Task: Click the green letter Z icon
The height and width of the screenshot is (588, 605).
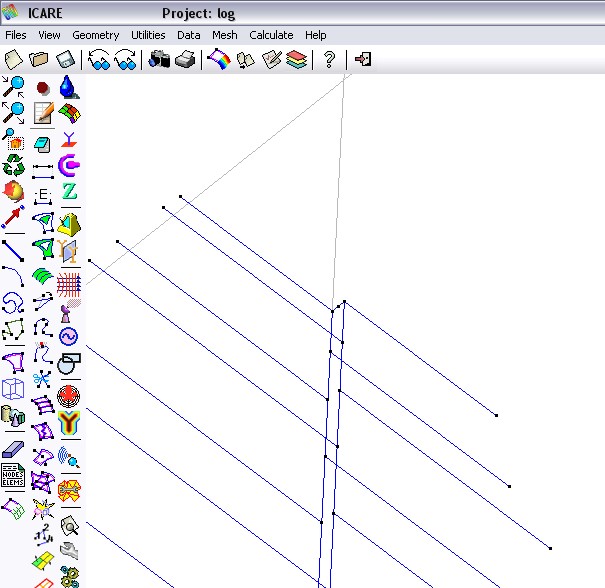Action: click(69, 191)
